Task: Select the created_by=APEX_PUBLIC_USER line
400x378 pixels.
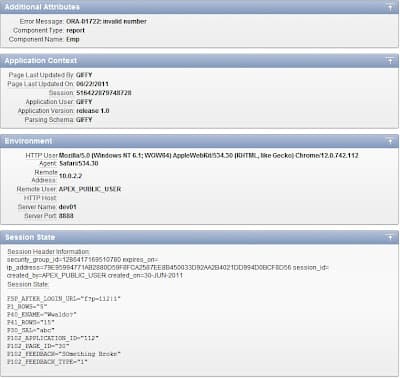Action: pos(95,276)
